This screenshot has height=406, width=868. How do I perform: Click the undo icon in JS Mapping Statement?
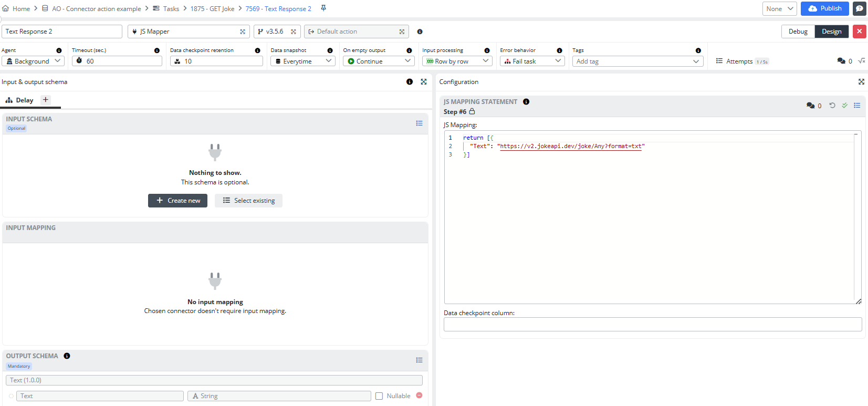832,106
